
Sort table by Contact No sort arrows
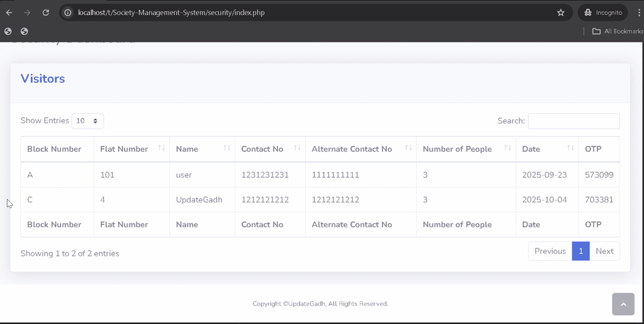click(297, 148)
